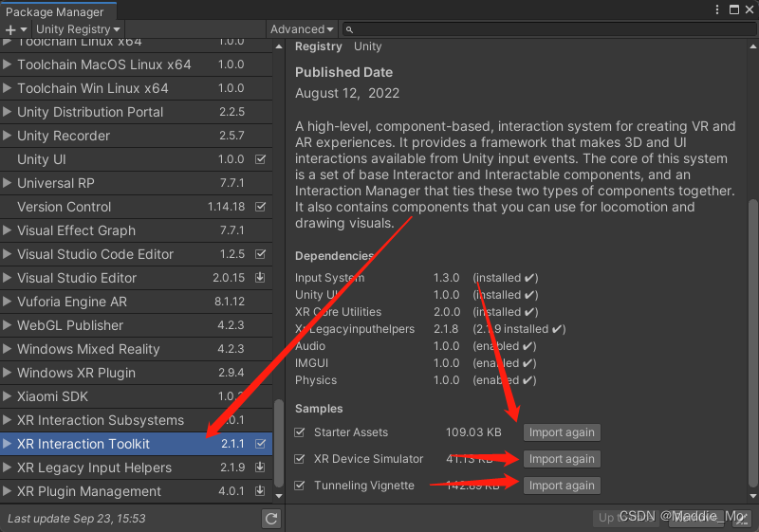Click the Input System dependency name

click(x=329, y=278)
